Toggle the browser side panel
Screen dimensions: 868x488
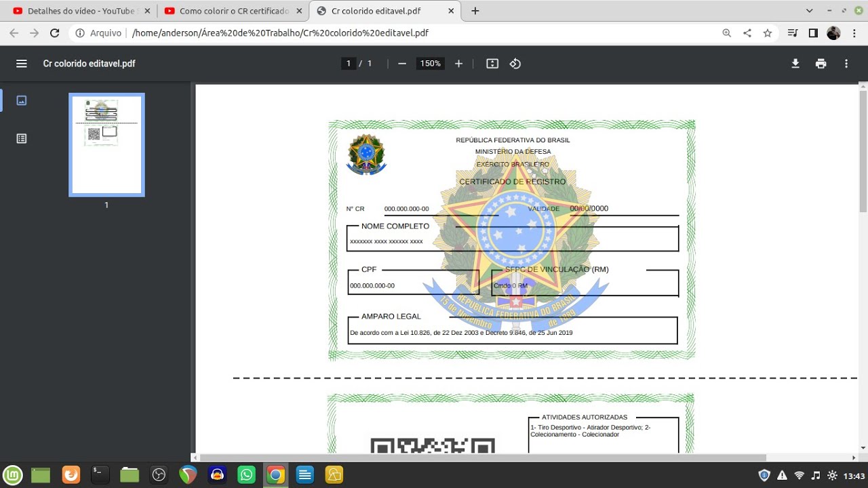coord(813,33)
